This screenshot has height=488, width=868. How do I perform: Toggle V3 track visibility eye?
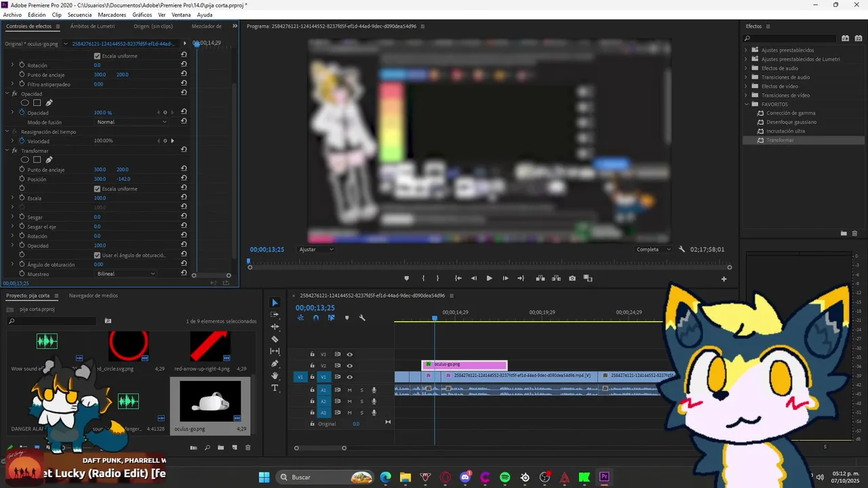coord(350,354)
